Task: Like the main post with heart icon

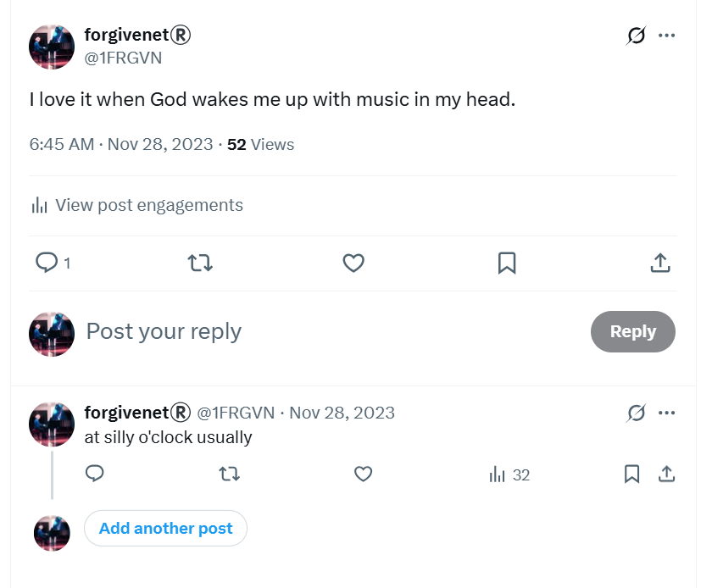Action: click(353, 263)
